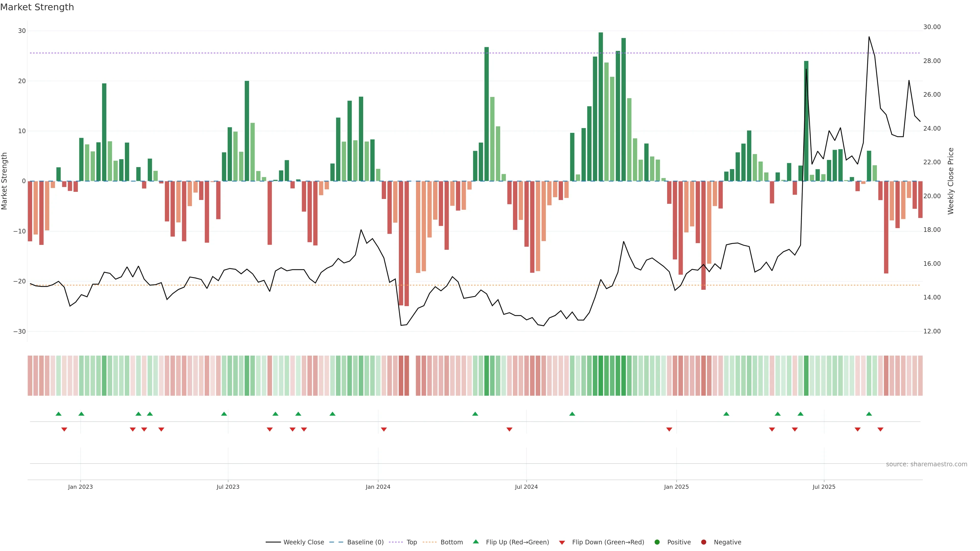The image size is (980, 551).
Task: Click the rightmost red flip-down triangle marker
Action: [880, 429]
